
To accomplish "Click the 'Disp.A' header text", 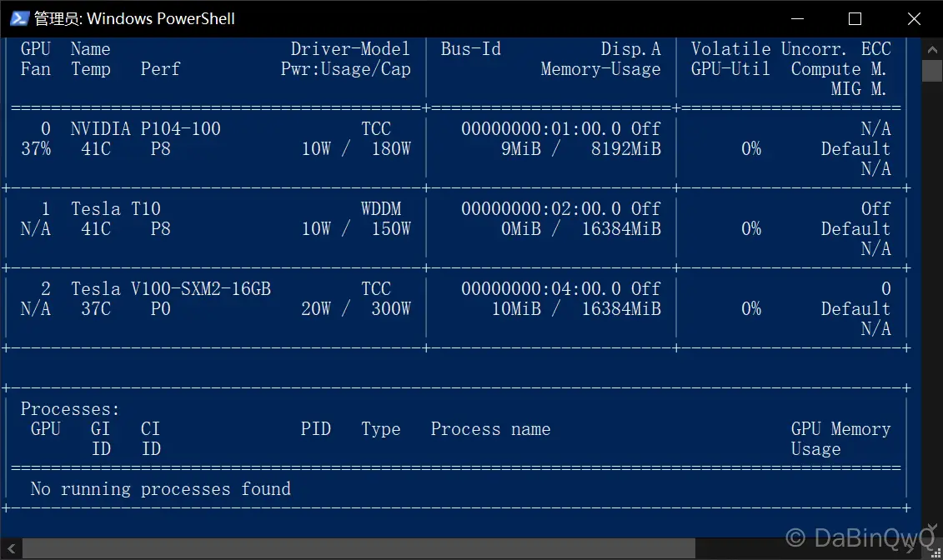I will click(630, 48).
